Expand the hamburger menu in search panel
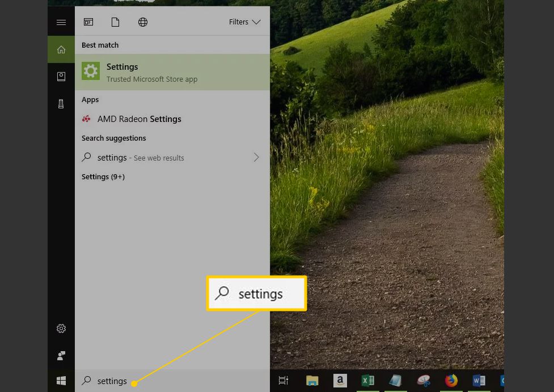554x392 pixels. pyautogui.click(x=61, y=22)
